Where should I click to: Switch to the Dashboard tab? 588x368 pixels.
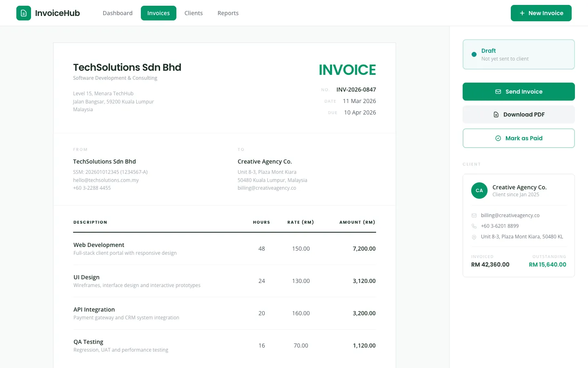pyautogui.click(x=118, y=13)
